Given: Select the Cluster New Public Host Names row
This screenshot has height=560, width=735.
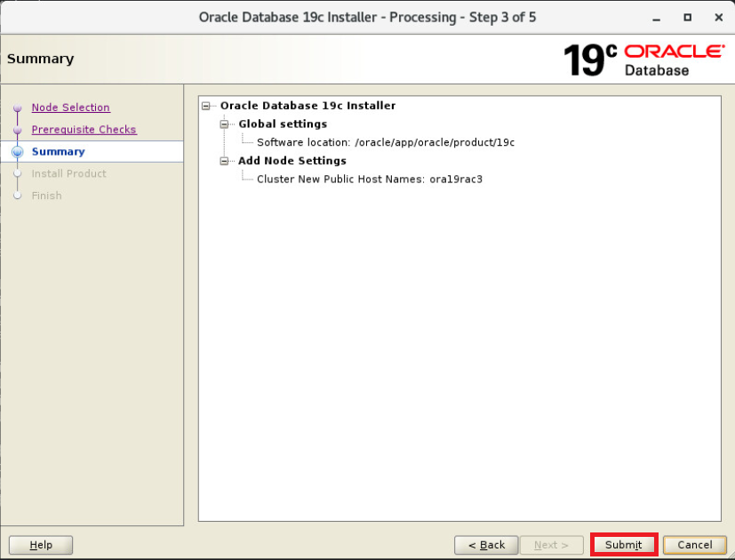Looking at the screenshot, I should (x=370, y=180).
